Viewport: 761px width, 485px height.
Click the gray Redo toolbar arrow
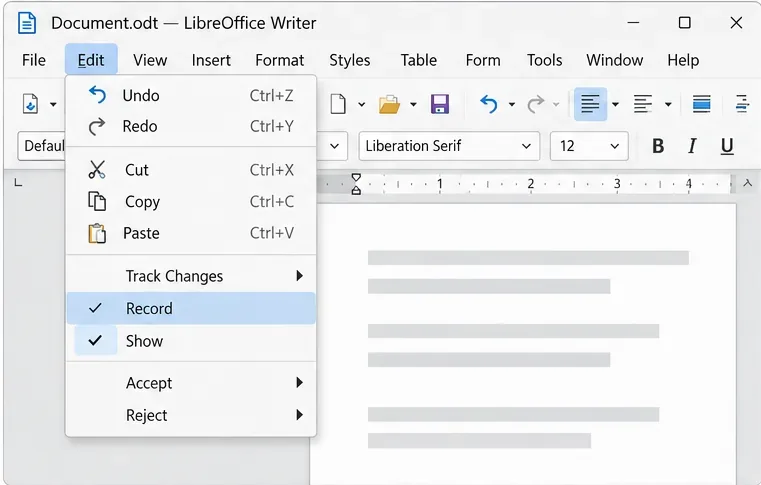pyautogui.click(x=536, y=104)
